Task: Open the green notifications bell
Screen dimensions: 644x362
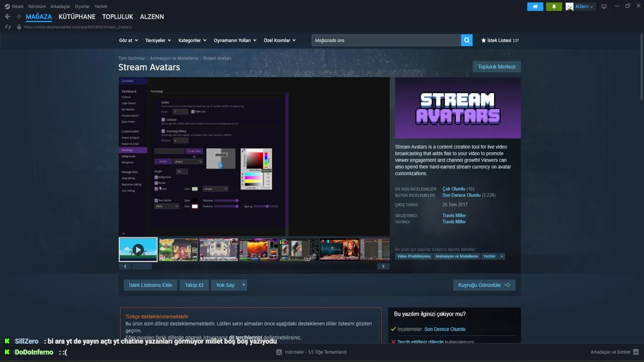Action: pyautogui.click(x=554, y=7)
